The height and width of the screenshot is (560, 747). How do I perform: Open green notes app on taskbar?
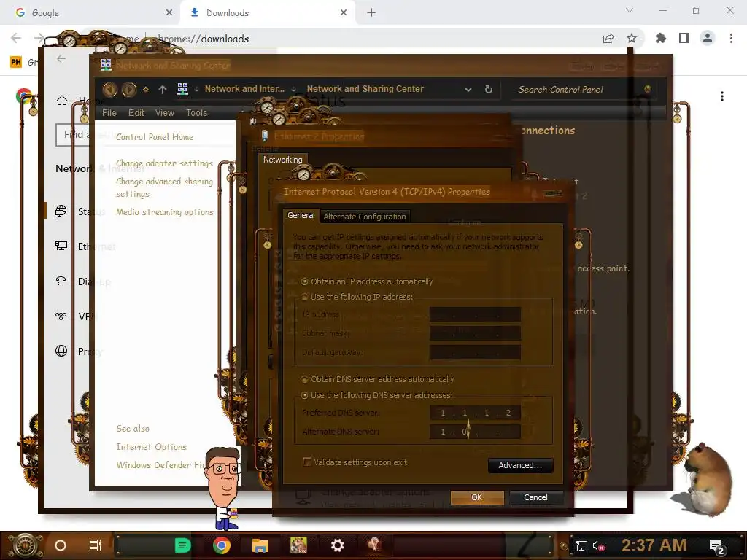click(182, 545)
